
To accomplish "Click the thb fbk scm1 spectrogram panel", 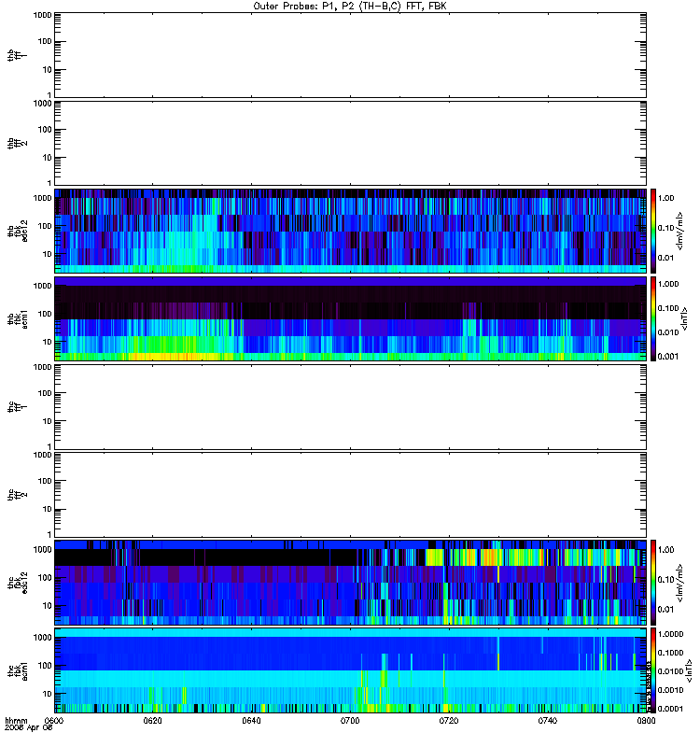I will tap(350, 318).
